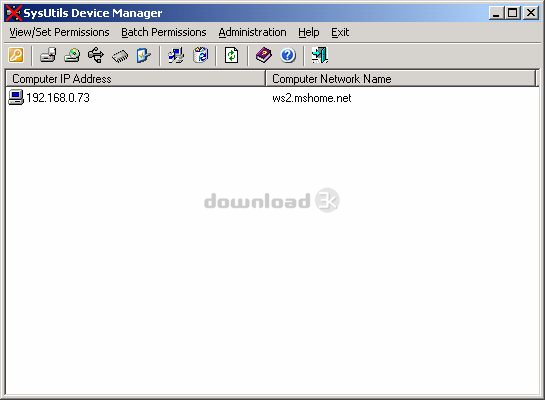
Task: Click the yellow key permissions icon
Action: tap(16, 55)
